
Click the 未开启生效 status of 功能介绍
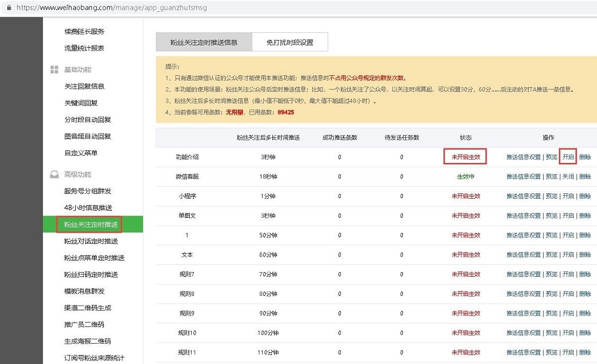pos(466,157)
